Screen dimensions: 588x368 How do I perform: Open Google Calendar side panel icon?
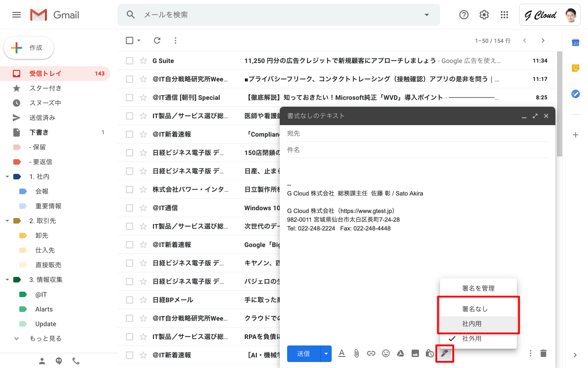click(575, 43)
